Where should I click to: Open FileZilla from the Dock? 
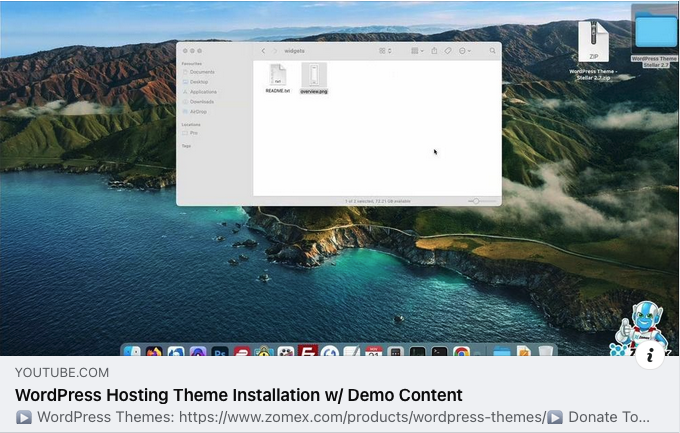click(308, 351)
